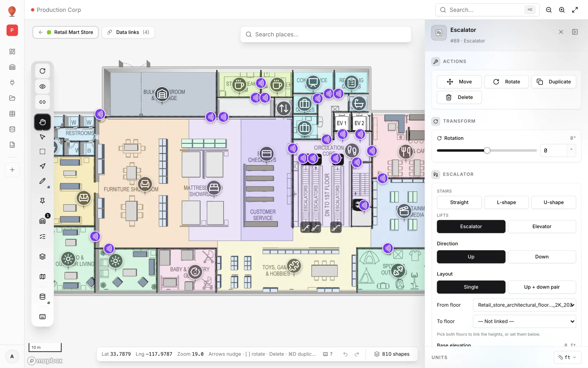Click the redo arrow in status bar
The height and width of the screenshot is (368, 588).
coord(357,354)
